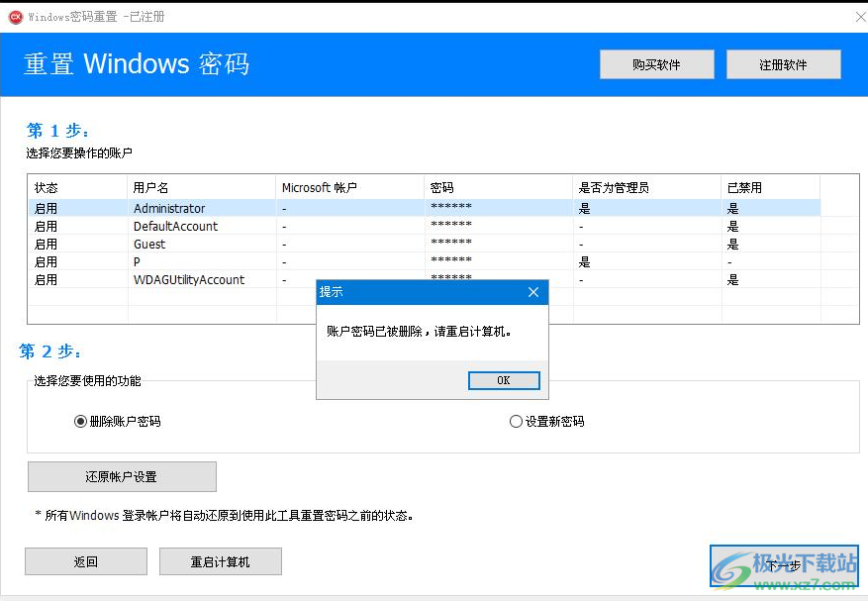Click the 注册软件 button
868x601 pixels.
(783, 64)
